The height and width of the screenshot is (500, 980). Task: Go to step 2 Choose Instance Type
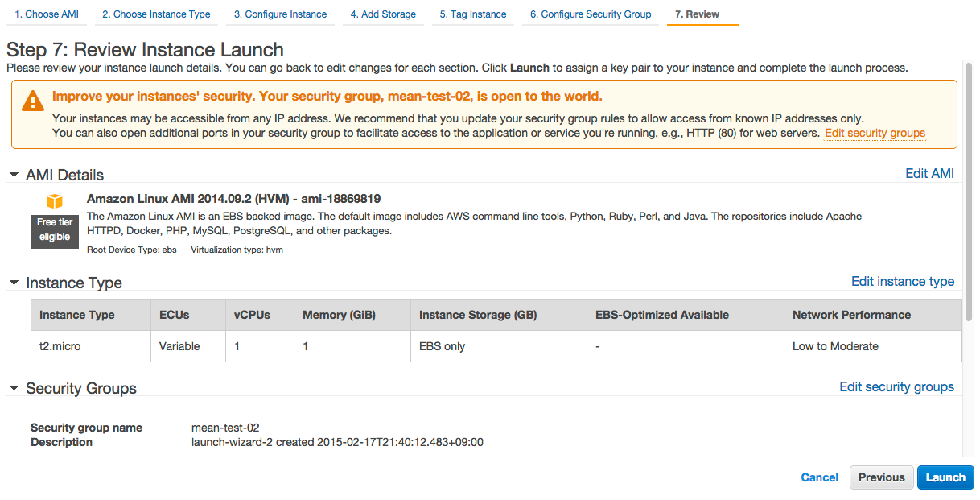tap(156, 14)
